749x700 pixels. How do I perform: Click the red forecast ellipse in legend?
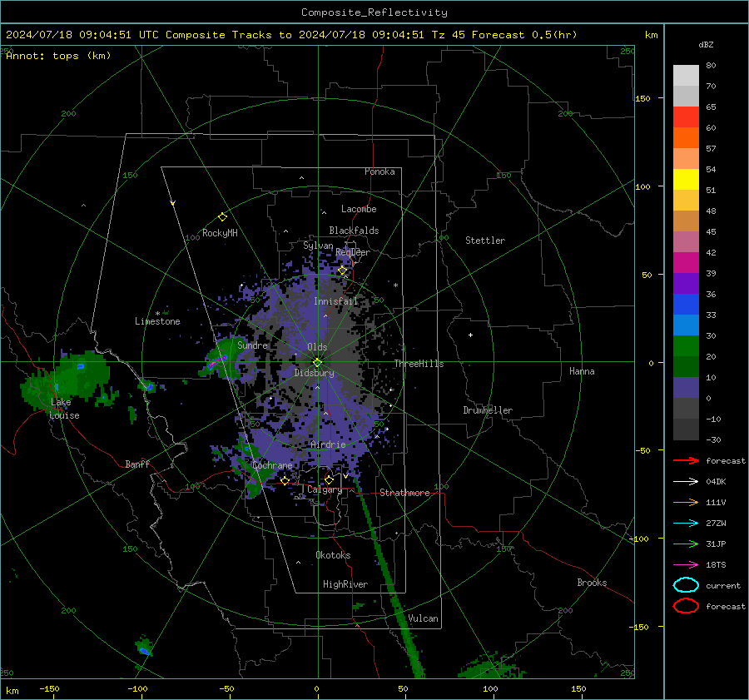(686, 606)
